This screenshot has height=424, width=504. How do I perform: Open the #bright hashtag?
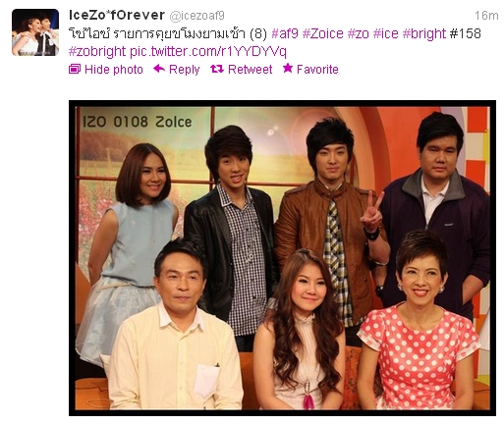(424, 33)
